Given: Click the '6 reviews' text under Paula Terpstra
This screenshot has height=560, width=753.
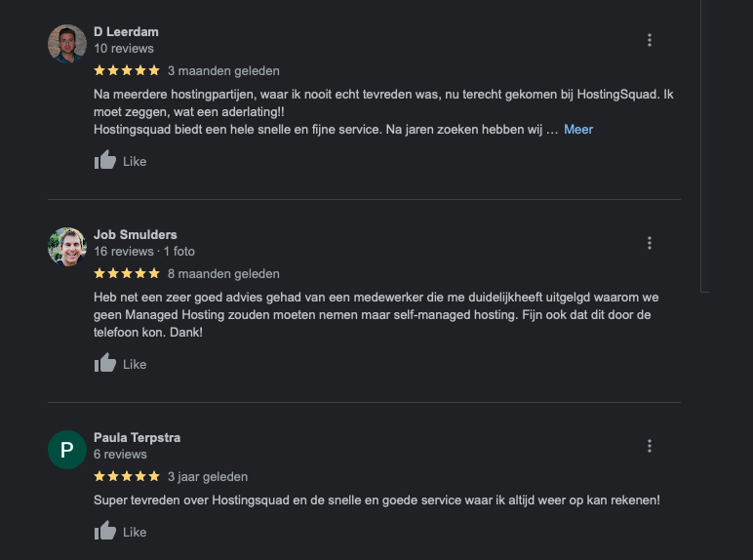Looking at the screenshot, I should pyautogui.click(x=120, y=455).
